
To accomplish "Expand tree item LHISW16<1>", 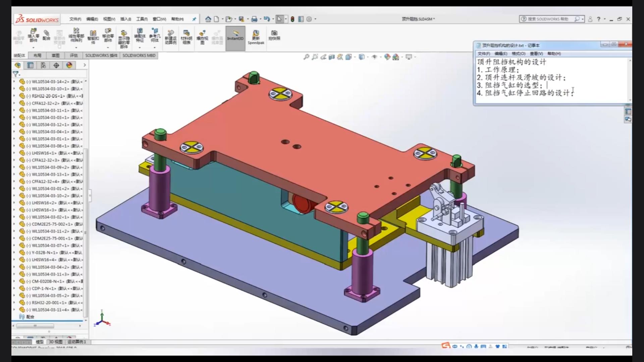I will (14, 153).
